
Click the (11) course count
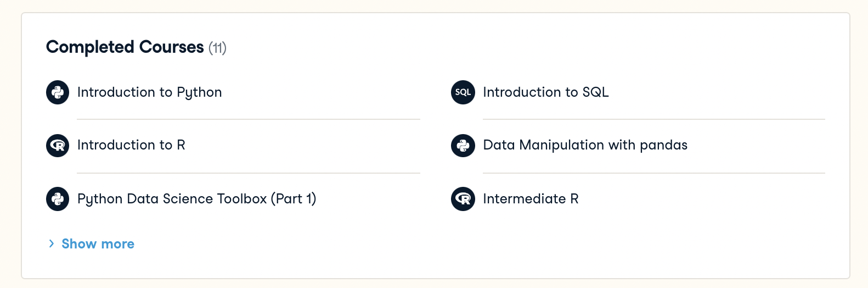217,48
